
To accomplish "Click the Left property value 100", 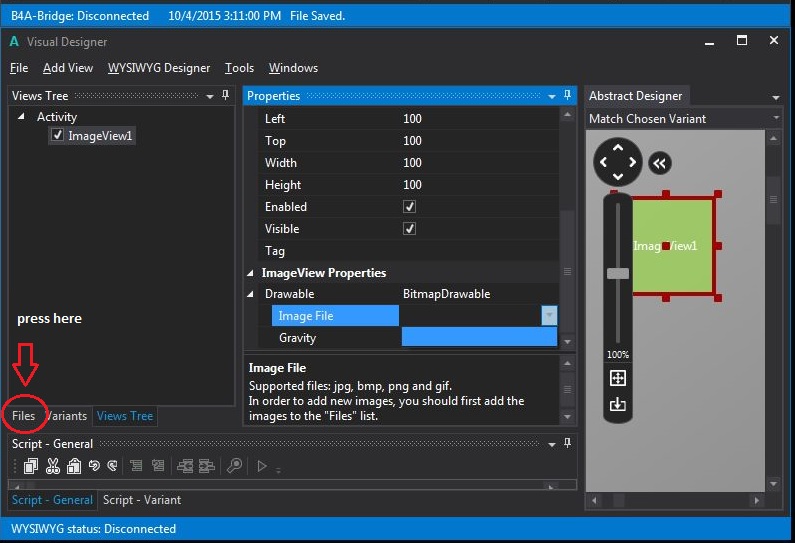I will pyautogui.click(x=412, y=119).
